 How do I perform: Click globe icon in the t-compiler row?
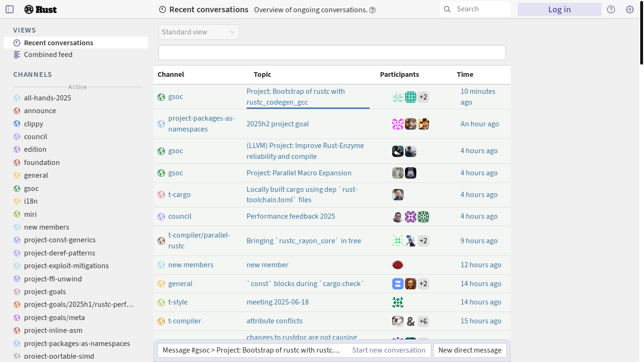click(161, 321)
